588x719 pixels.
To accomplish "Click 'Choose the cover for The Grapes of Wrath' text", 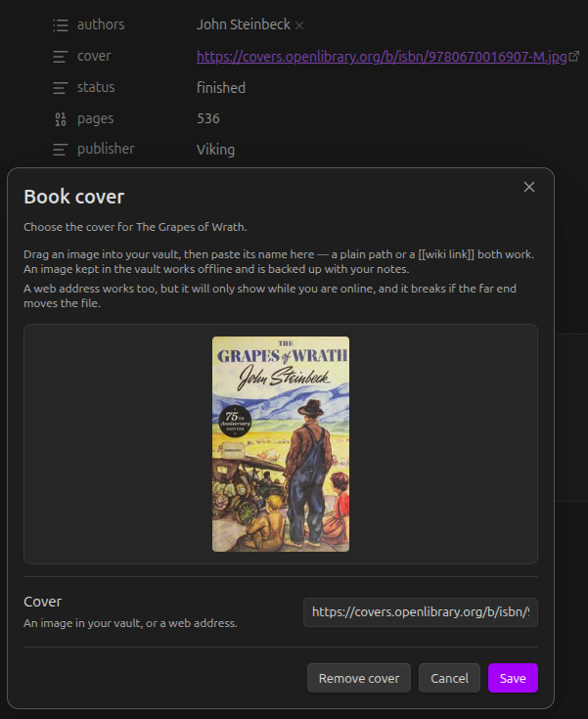I will click(135, 227).
